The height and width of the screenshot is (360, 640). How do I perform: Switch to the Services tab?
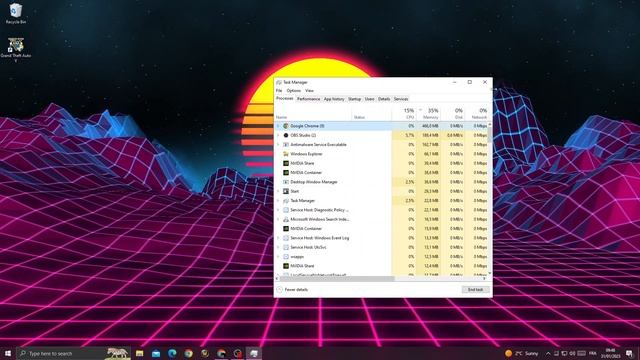[401, 99]
